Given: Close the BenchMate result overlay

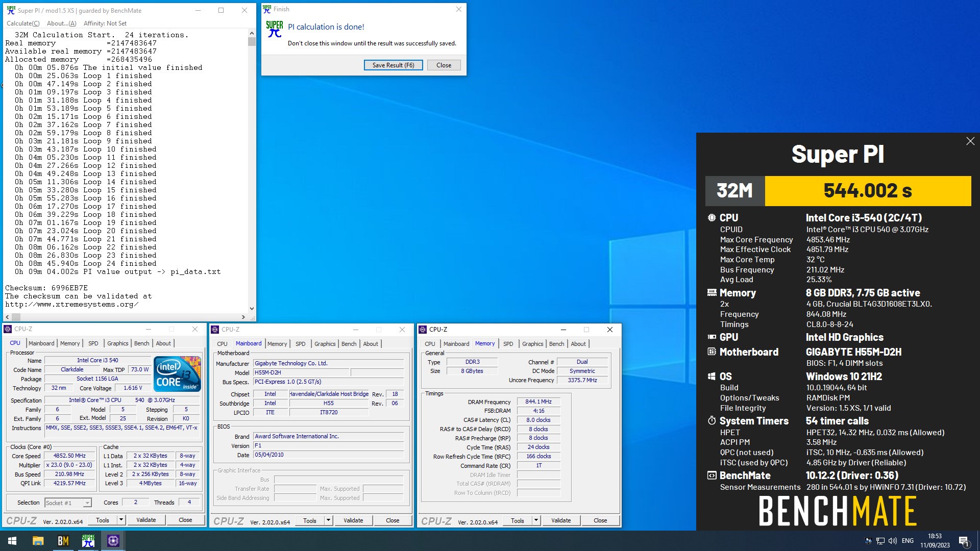Looking at the screenshot, I should 970,141.
